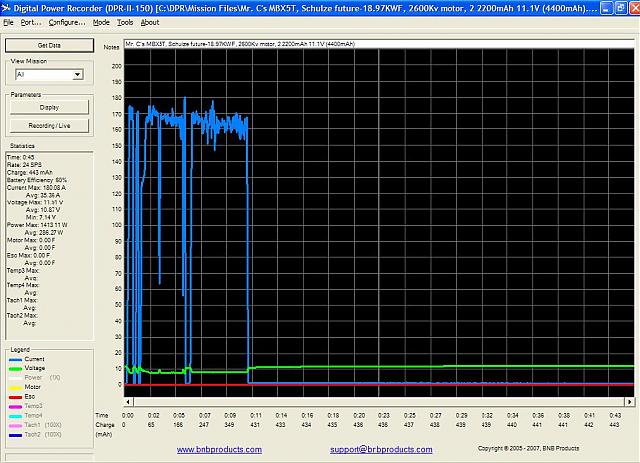The height and width of the screenshot is (463, 640).
Task: Open the Mode menu
Action: [x=101, y=22]
